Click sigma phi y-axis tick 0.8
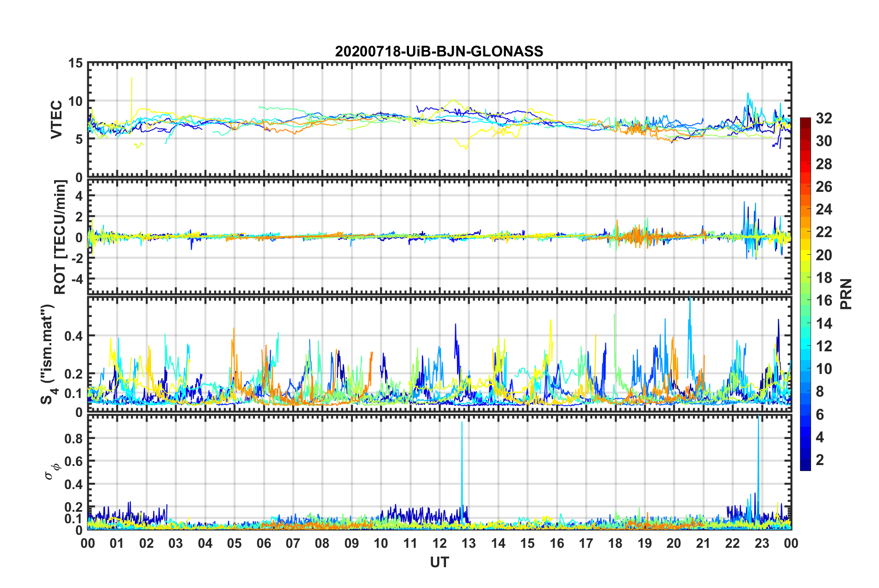 coord(73,438)
